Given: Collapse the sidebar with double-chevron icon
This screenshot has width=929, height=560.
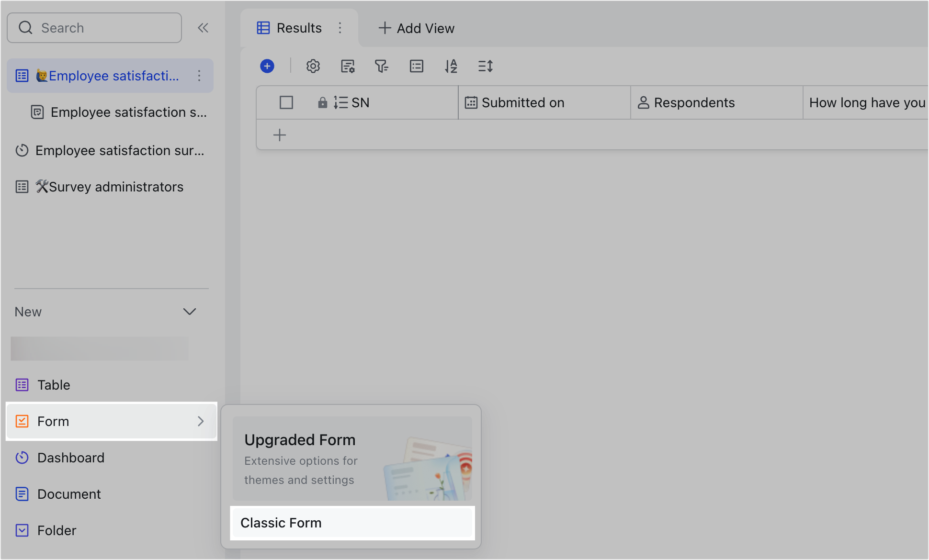Looking at the screenshot, I should [x=203, y=28].
